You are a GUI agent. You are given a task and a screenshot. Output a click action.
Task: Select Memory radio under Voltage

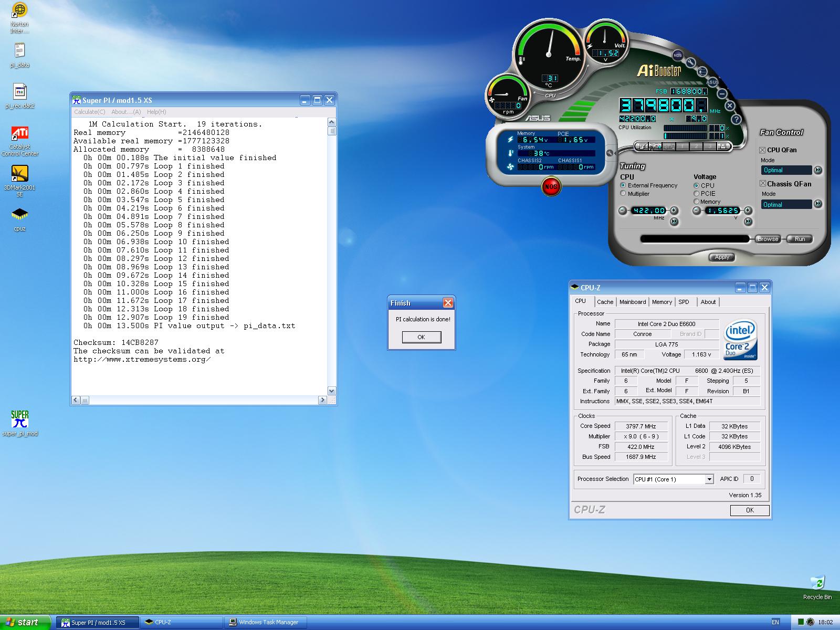(x=697, y=202)
